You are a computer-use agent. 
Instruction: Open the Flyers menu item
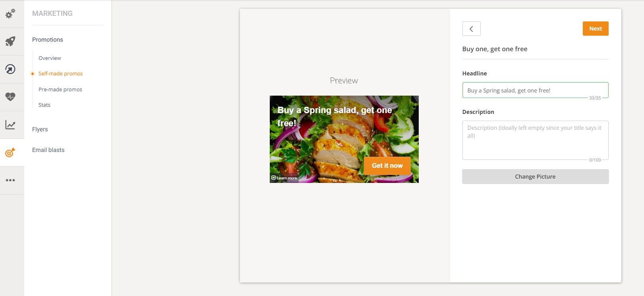[x=40, y=129]
